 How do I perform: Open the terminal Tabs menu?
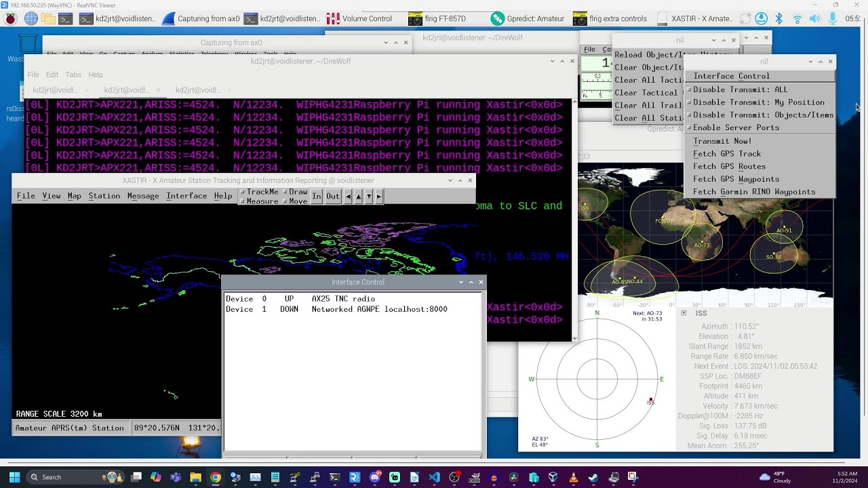pos(73,75)
